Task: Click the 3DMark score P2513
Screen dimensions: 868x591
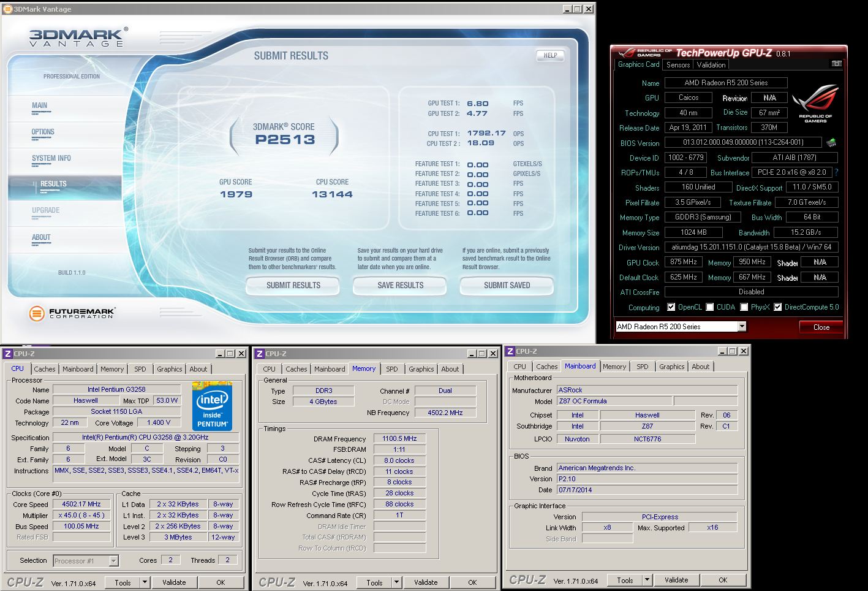Action: [x=285, y=140]
